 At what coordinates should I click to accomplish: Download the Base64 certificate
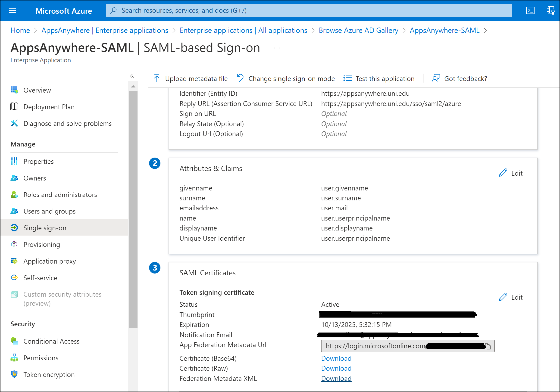click(x=336, y=358)
